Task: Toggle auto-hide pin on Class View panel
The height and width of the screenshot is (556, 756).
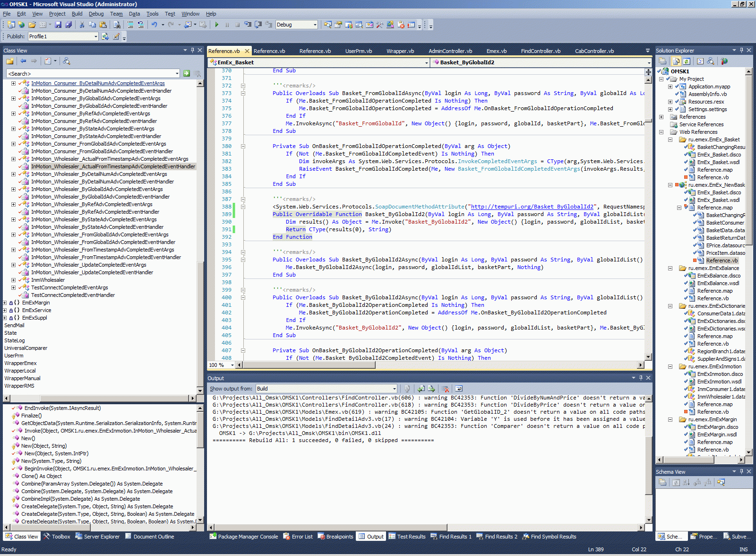Action: 192,50
